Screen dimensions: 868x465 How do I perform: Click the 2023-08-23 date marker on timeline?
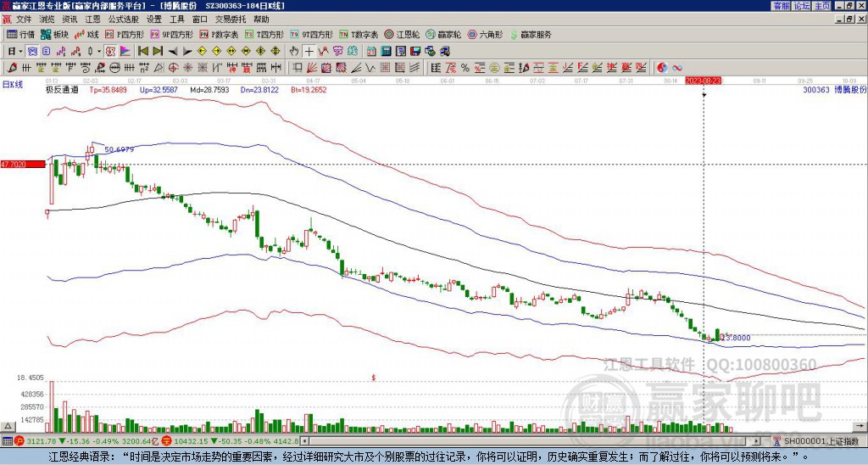coord(703,81)
